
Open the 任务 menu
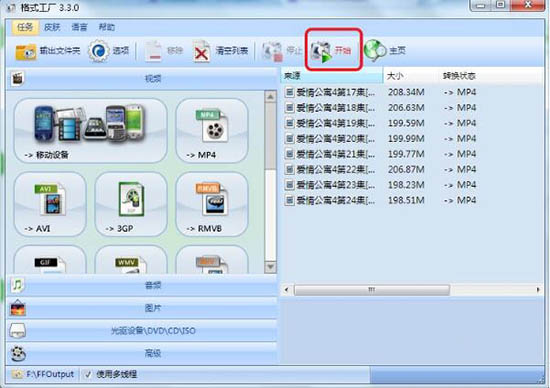(25, 27)
